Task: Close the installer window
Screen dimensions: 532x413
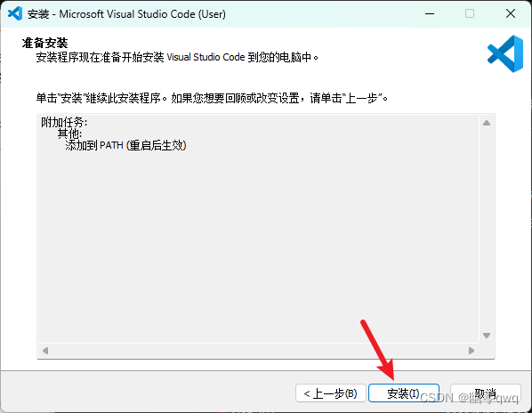Action: point(511,14)
